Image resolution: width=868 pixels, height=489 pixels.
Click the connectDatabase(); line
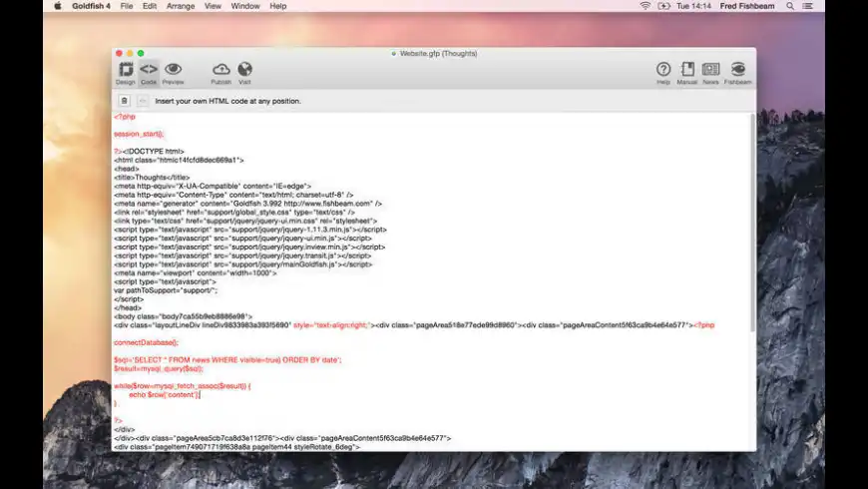click(x=146, y=342)
